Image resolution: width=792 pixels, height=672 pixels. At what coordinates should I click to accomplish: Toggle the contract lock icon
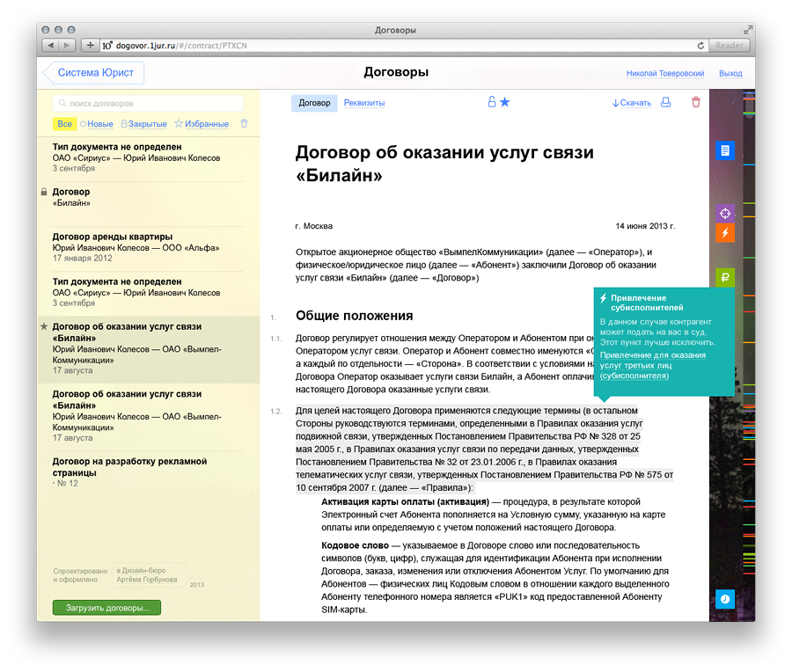click(492, 103)
